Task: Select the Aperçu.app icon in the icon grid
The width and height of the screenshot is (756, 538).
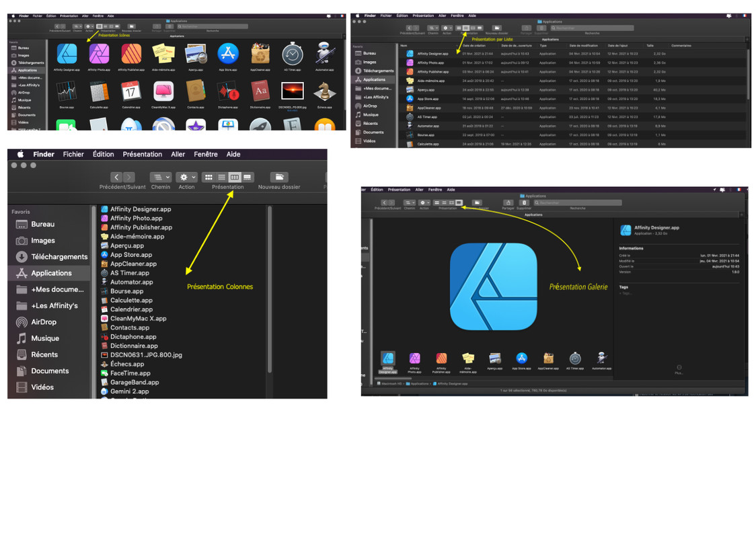Action: coord(196,54)
